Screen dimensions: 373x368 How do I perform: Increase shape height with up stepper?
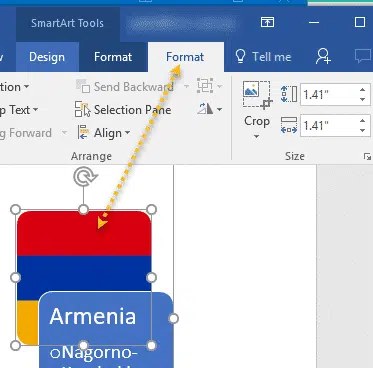click(x=363, y=90)
